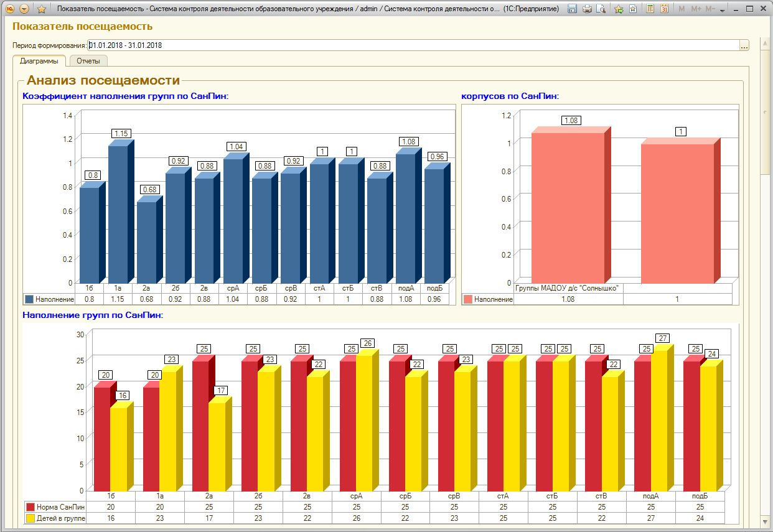Expand the small toolbar dropdown arrow after M-
The image size is (773, 532).
(723, 10)
